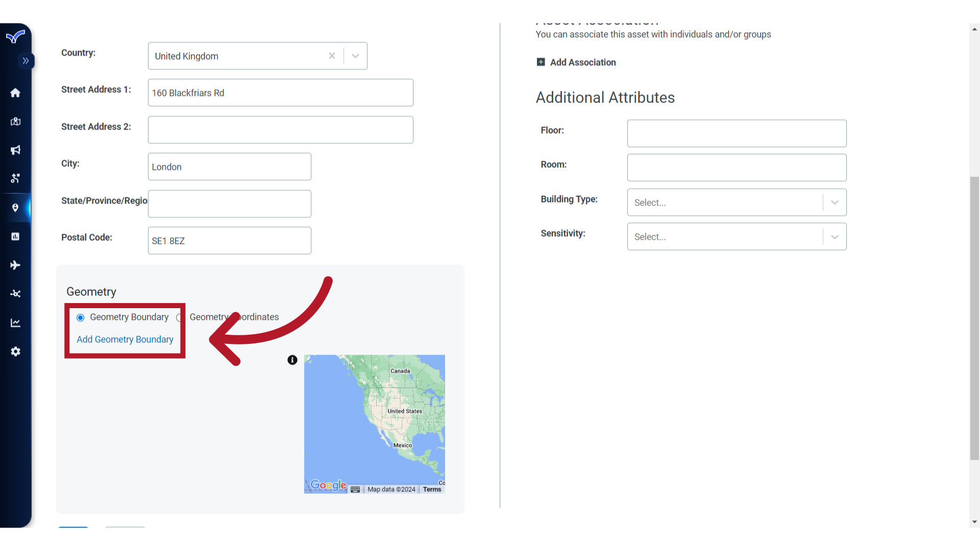Toggle the sidebar collapse arrow
980x551 pixels.
point(26,61)
